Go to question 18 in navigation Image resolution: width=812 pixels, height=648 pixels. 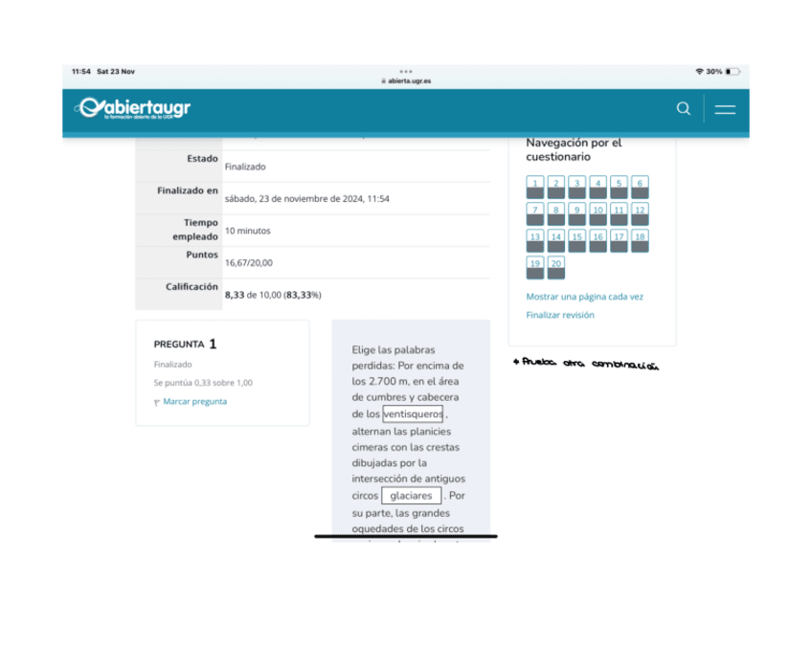(x=640, y=241)
